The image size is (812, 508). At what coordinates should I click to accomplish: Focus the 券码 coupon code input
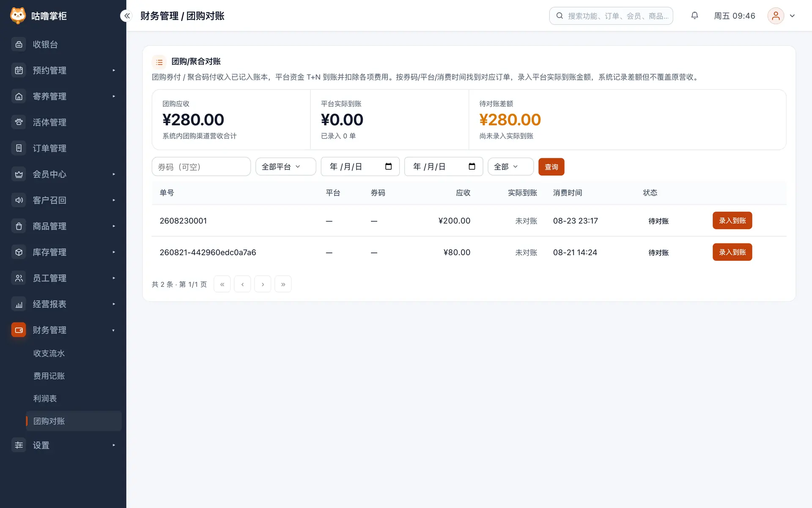(x=201, y=166)
